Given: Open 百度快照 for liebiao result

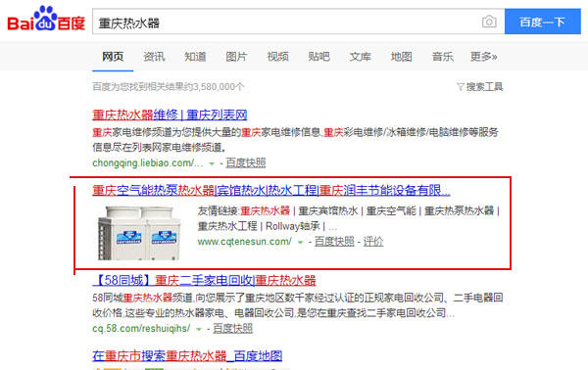Looking at the screenshot, I should (x=246, y=162).
